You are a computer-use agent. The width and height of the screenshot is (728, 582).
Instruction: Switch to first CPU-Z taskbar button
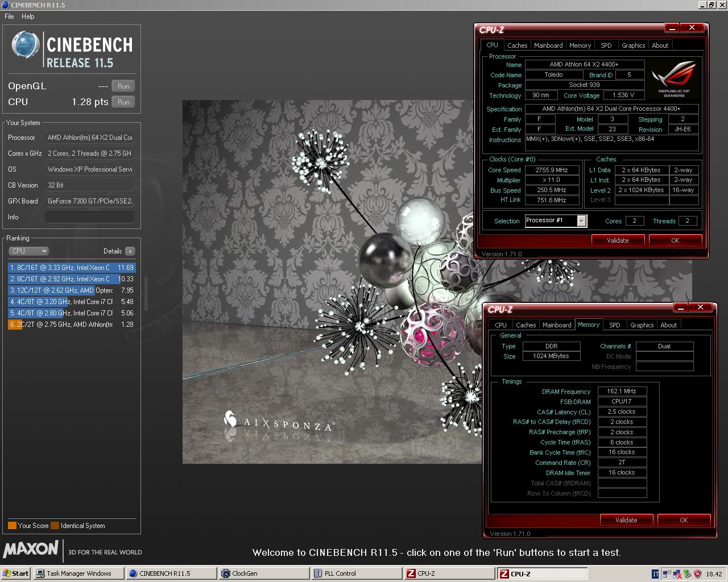pyautogui.click(x=450, y=573)
